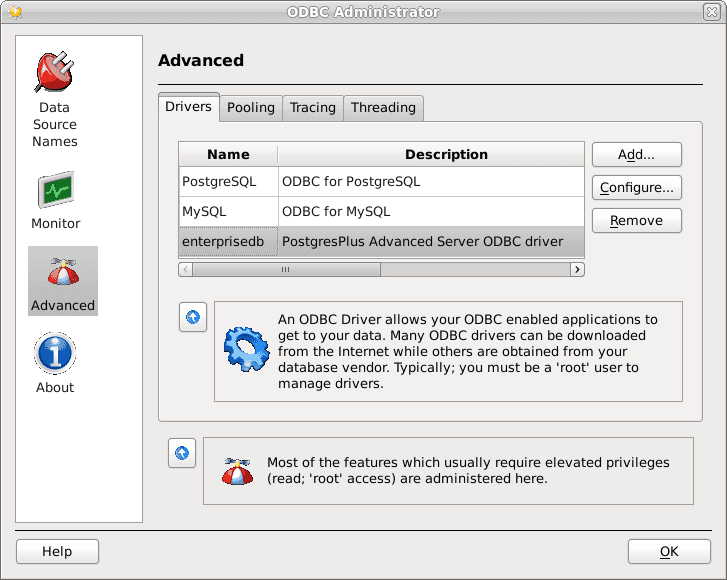727x580 pixels.
Task: Sort by the Description column header
Action: (446, 155)
